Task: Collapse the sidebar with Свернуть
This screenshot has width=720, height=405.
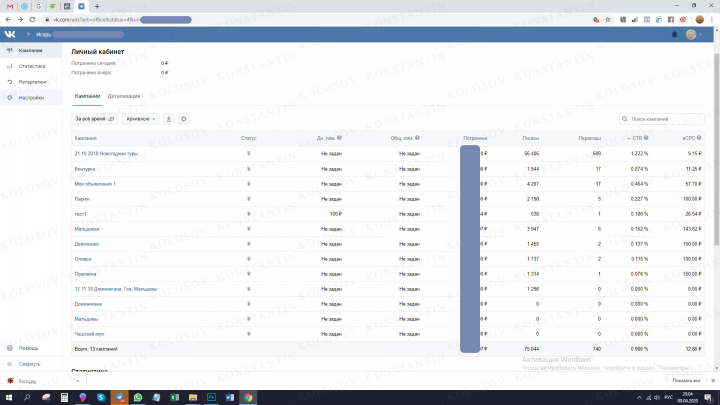Action: [x=29, y=364]
